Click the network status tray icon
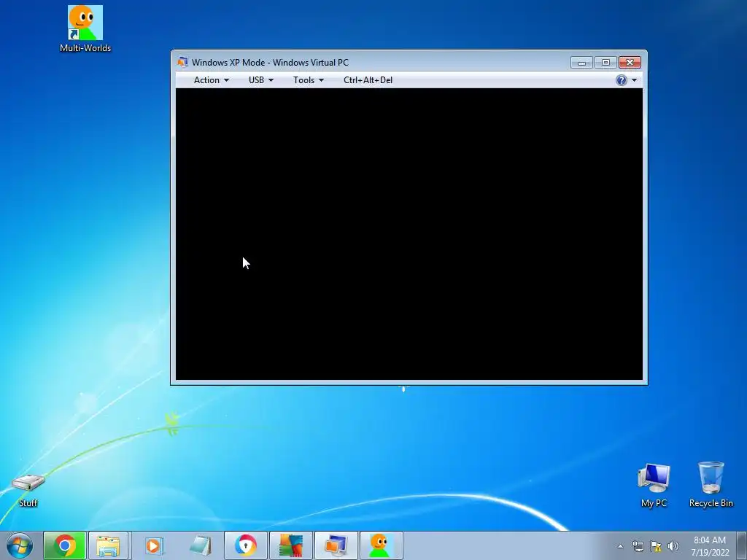 pyautogui.click(x=638, y=546)
